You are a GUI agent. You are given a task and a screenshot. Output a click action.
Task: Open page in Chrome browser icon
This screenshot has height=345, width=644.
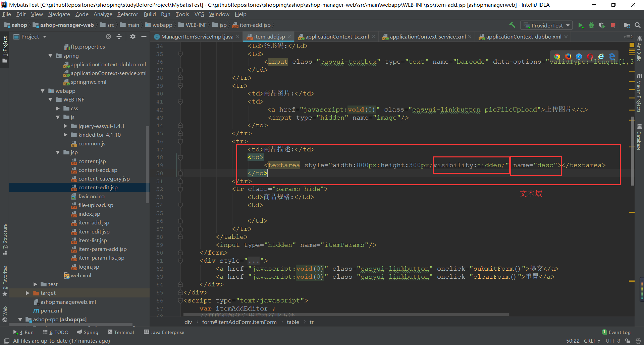coord(557,57)
